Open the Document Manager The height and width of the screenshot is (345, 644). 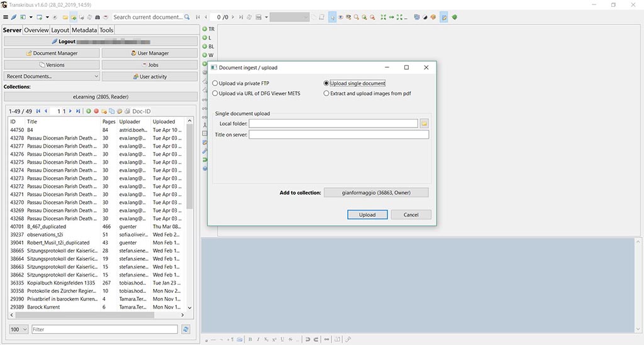52,53
